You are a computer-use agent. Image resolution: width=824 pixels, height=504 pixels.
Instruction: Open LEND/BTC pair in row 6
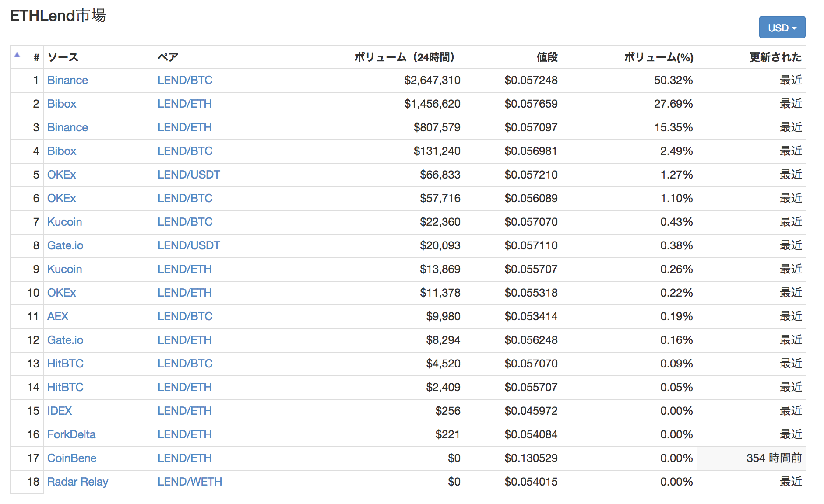pyautogui.click(x=185, y=198)
